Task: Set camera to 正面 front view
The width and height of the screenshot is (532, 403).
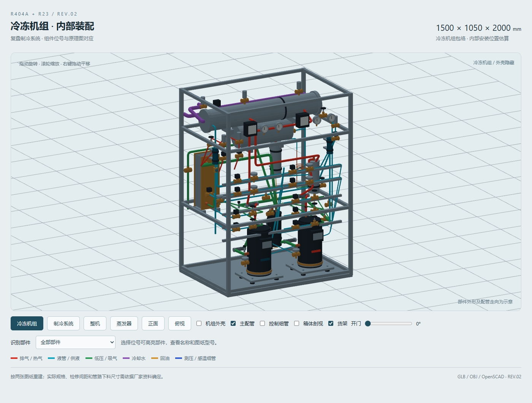Action: click(x=153, y=324)
